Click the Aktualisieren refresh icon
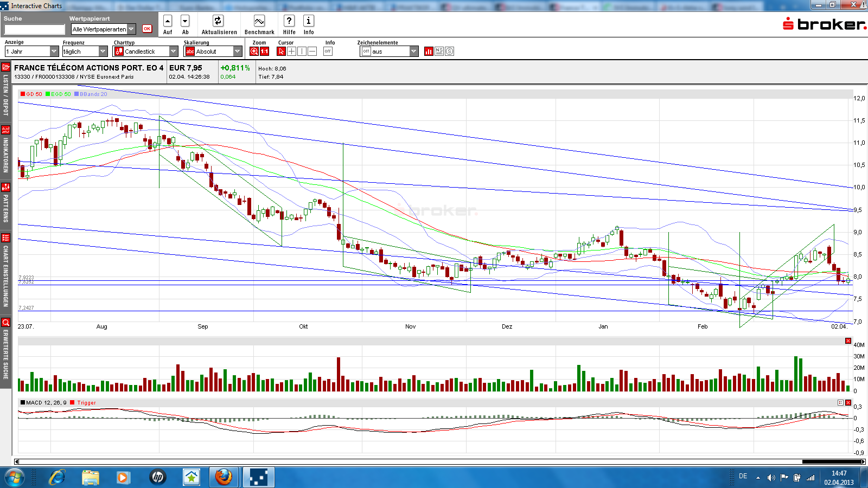This screenshot has width=868, height=488. coord(218,21)
